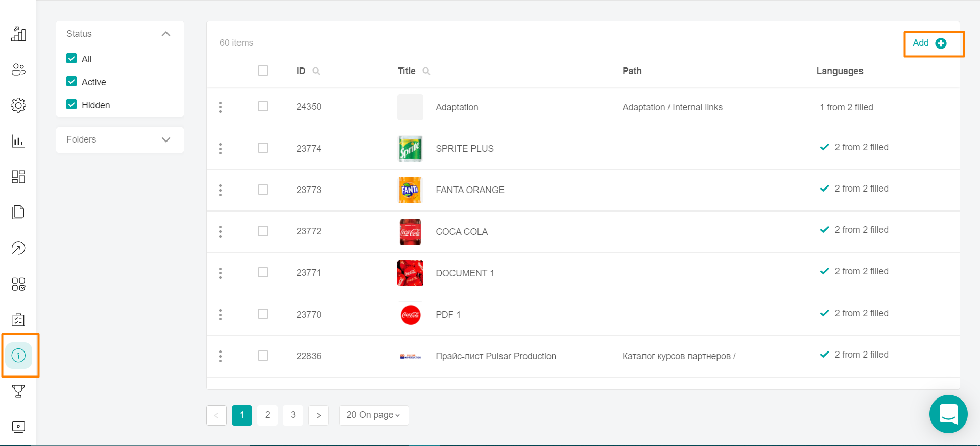Open the DOCUMENT 1 title

[x=465, y=273]
